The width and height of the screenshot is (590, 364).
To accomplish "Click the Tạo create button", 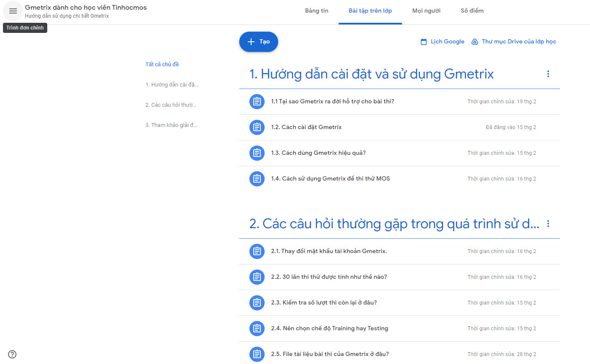I will click(x=259, y=42).
